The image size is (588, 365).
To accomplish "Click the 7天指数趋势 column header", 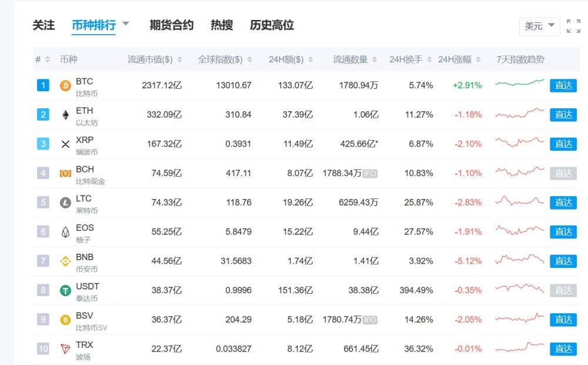I will (x=520, y=59).
